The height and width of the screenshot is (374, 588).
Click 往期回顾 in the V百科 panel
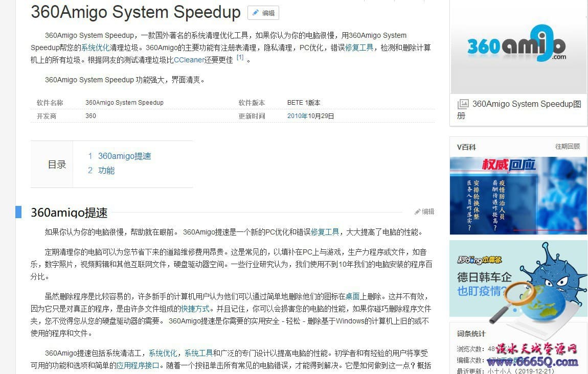click(568, 147)
